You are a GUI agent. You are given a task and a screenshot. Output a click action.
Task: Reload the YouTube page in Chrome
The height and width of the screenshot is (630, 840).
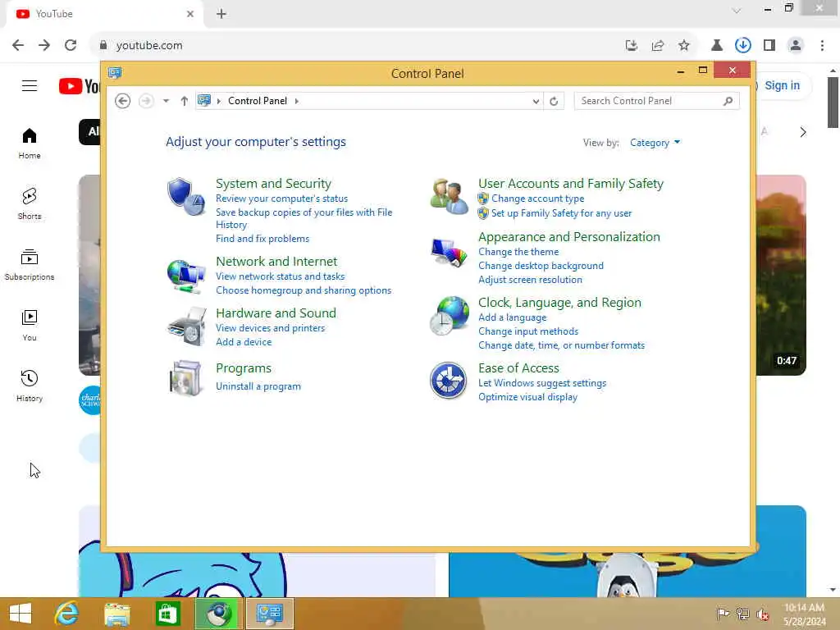pos(71,45)
